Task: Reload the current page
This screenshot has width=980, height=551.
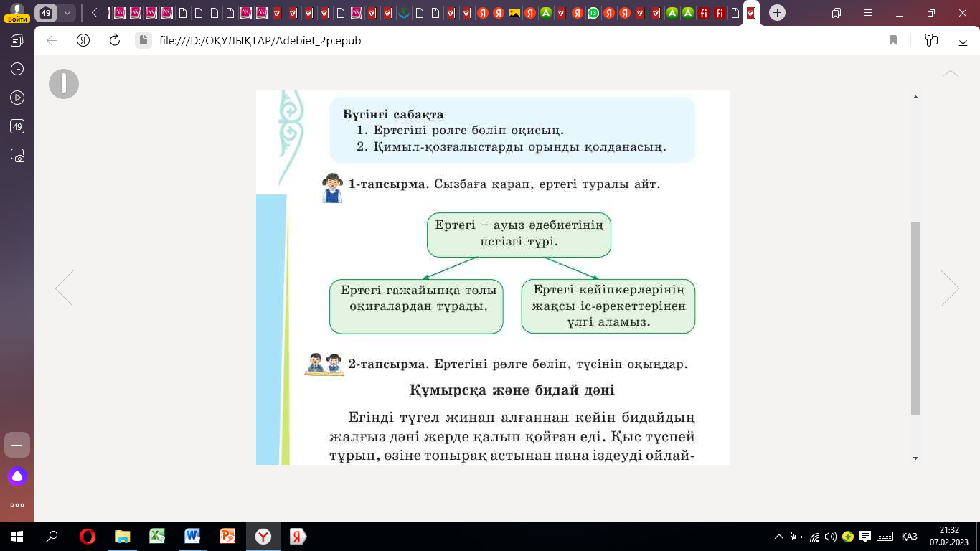Action: point(114,41)
